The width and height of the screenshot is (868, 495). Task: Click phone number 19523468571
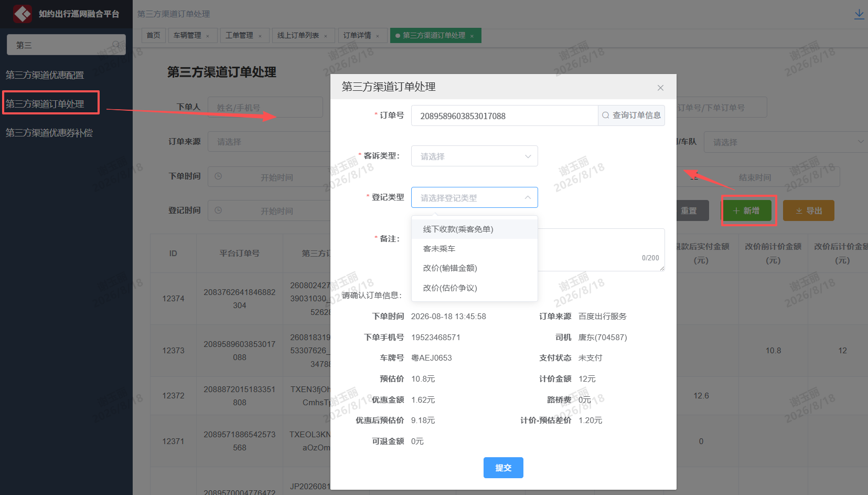435,337
